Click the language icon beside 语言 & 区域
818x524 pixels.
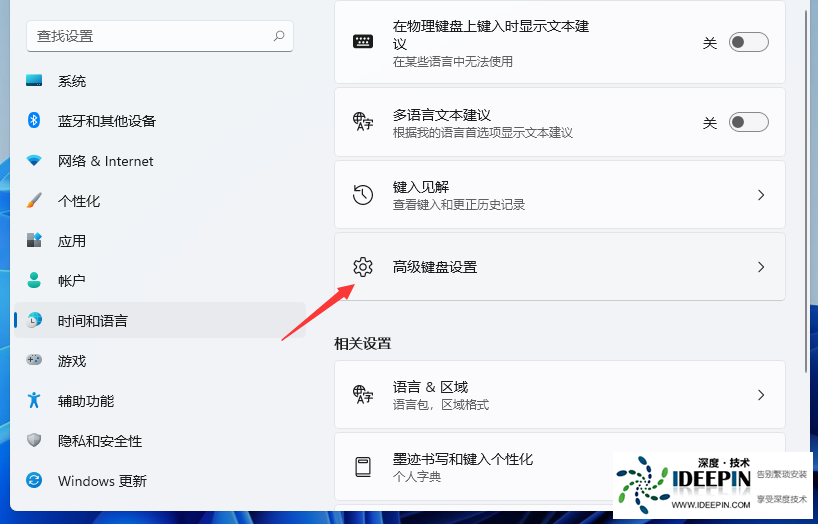[363, 394]
